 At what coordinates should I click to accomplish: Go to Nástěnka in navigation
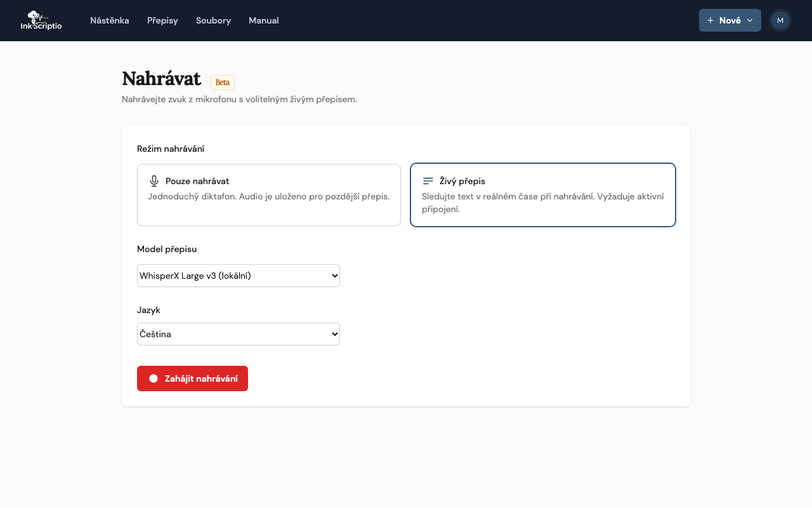click(110, 20)
